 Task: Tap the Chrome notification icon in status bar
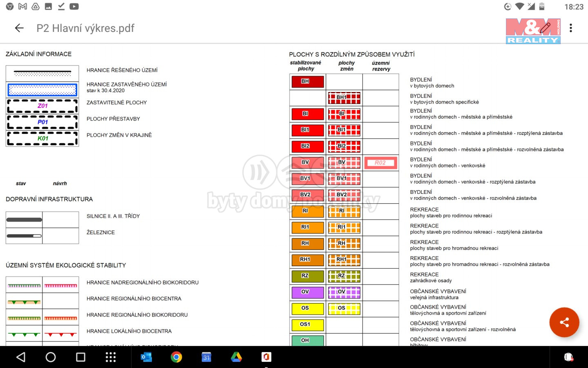pyautogui.click(x=10, y=7)
